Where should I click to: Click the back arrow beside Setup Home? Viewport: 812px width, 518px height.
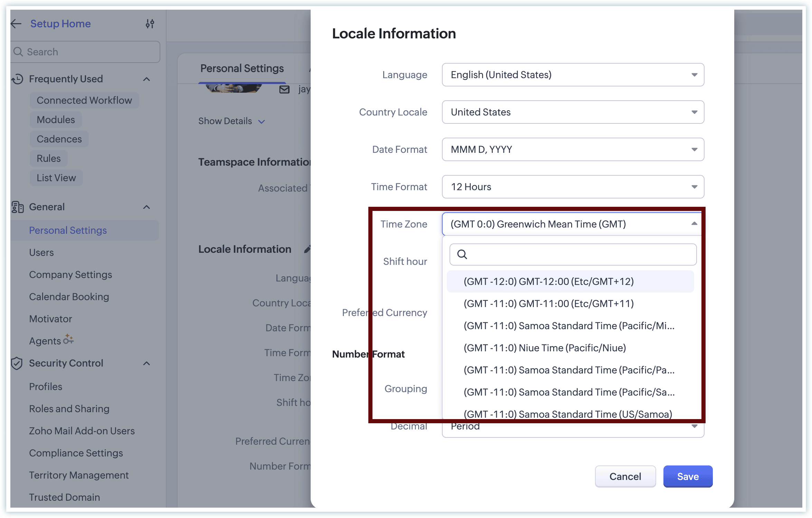[x=16, y=24]
